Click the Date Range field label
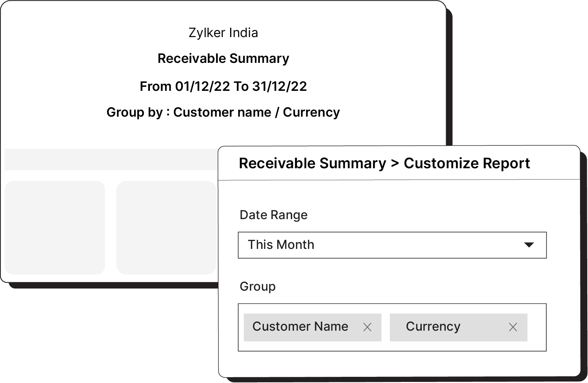588x383 pixels. coord(273,215)
